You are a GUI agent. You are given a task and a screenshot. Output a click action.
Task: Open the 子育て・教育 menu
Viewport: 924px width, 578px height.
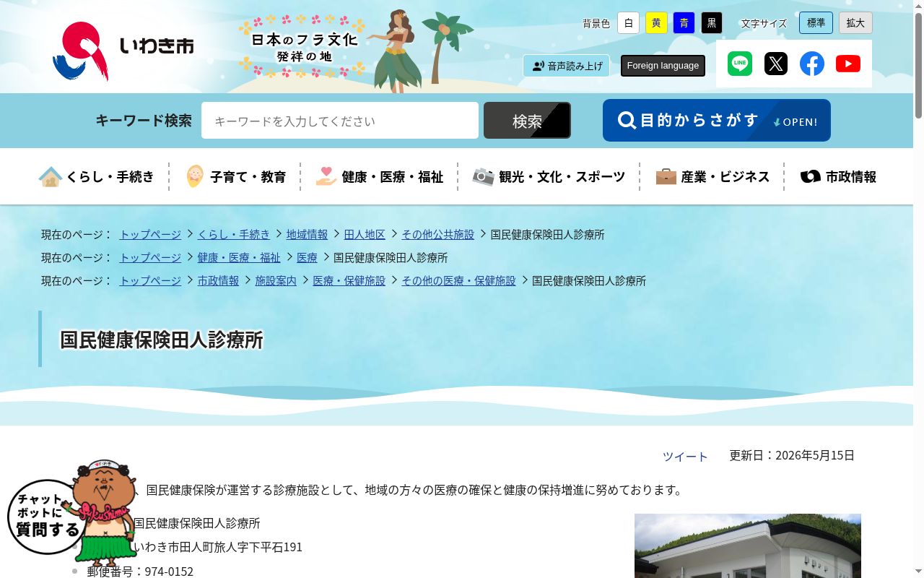coord(235,176)
